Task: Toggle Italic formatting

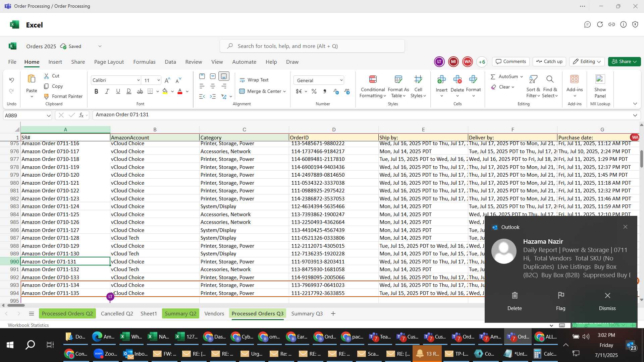Action: click(107, 91)
